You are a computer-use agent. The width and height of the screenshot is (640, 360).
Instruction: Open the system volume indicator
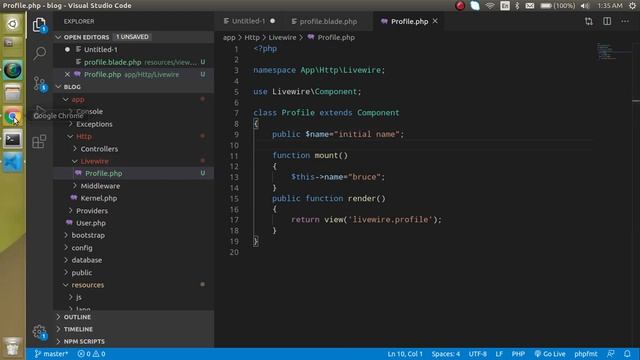585,5
